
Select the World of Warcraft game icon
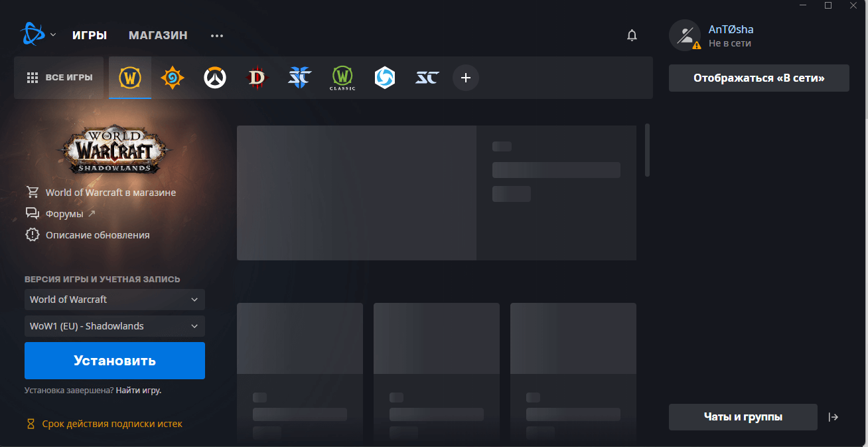pyautogui.click(x=130, y=78)
